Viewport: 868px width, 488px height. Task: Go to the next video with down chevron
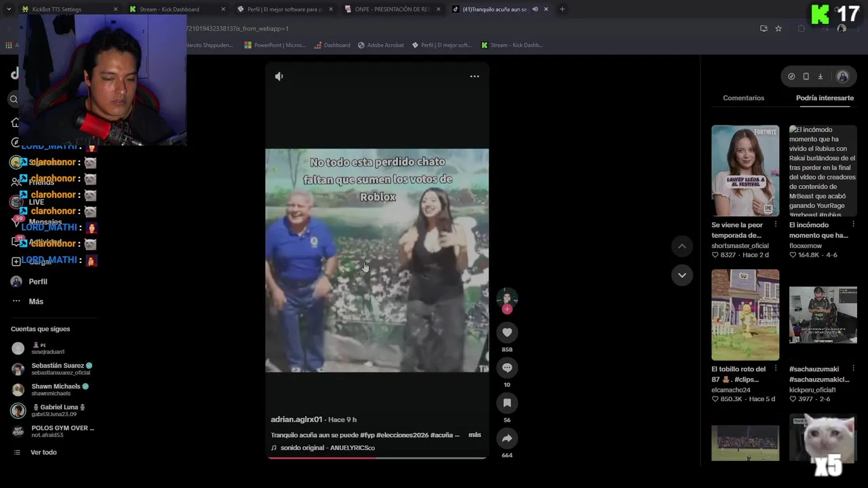point(682,275)
